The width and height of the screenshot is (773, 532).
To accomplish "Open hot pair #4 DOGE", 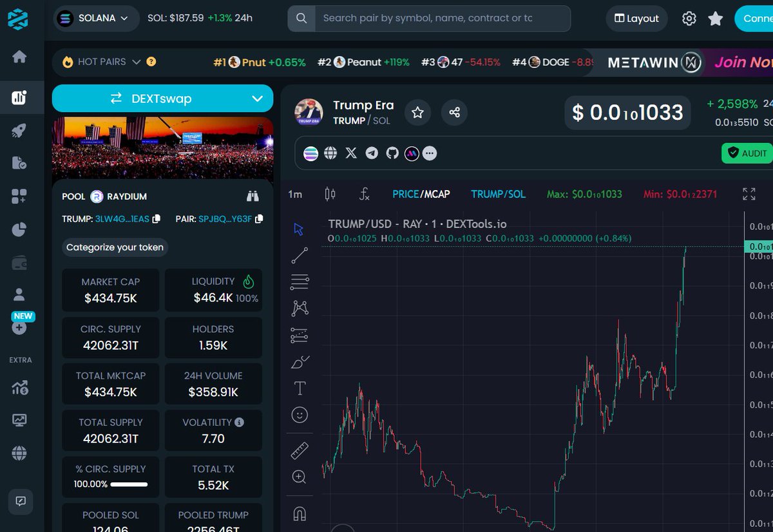I will 553,62.
